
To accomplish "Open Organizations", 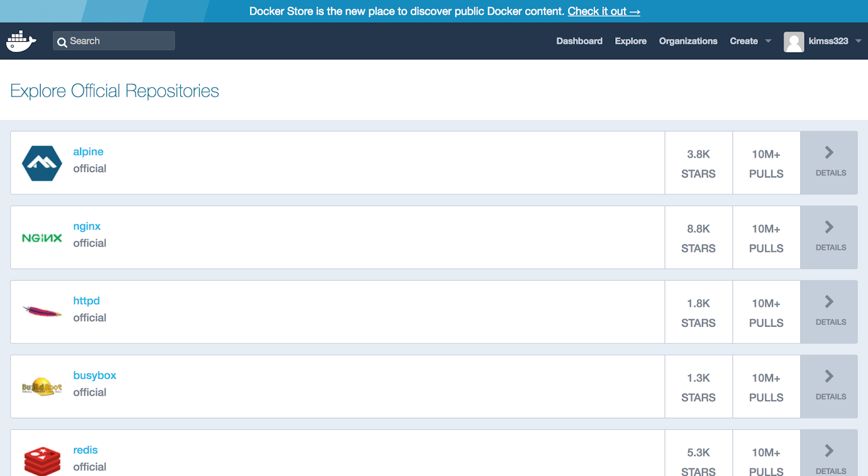I will coord(688,41).
